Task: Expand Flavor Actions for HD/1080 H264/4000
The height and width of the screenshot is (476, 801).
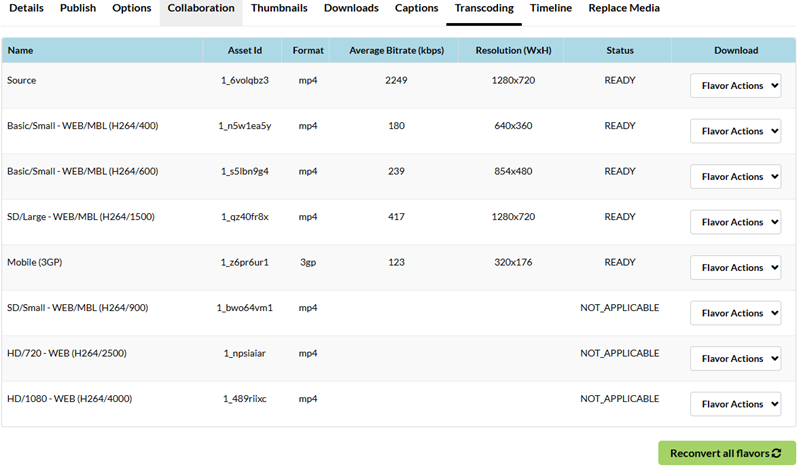Action: pos(735,403)
